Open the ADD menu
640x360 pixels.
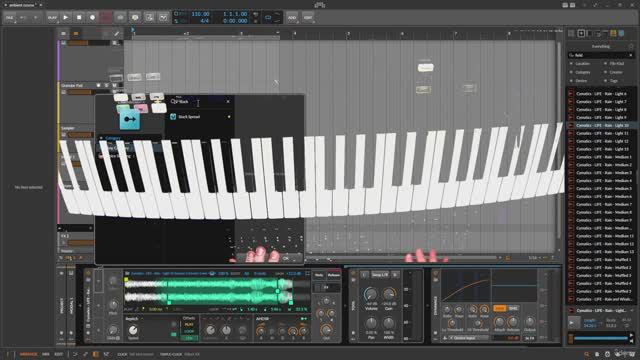(x=292, y=18)
